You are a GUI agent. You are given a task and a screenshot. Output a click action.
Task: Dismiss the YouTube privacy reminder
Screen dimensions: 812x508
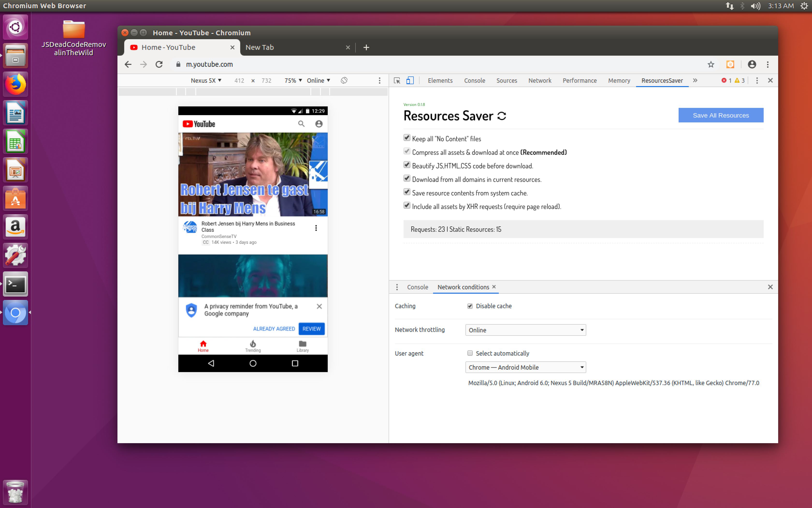click(x=319, y=306)
